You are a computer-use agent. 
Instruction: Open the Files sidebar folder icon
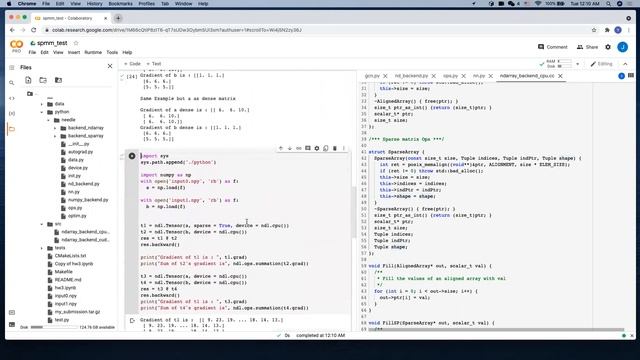tap(11, 129)
